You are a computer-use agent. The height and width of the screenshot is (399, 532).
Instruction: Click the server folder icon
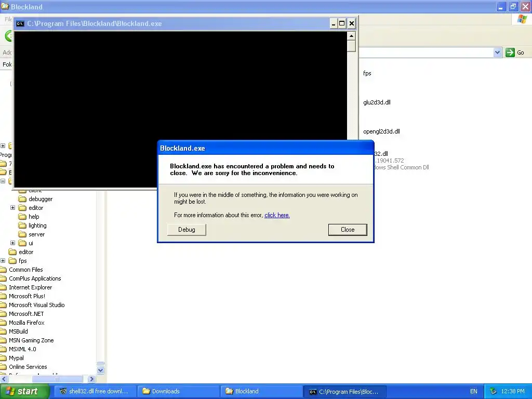click(x=22, y=234)
